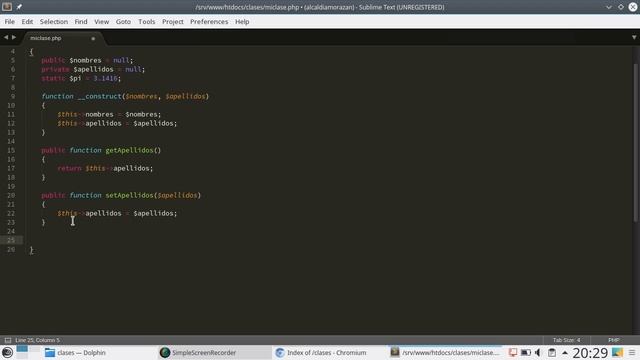Click the 'private' keyword on line 6
The width and height of the screenshot is (640, 360).
click(55, 69)
